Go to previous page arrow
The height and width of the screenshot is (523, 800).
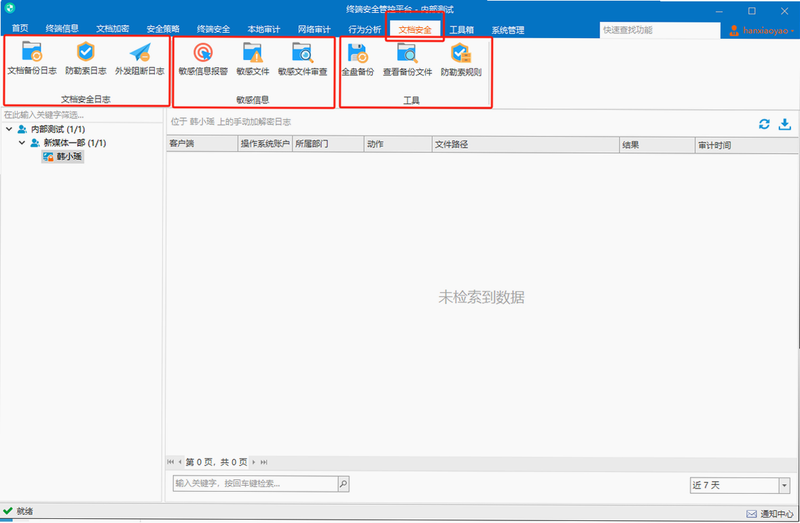click(x=180, y=462)
